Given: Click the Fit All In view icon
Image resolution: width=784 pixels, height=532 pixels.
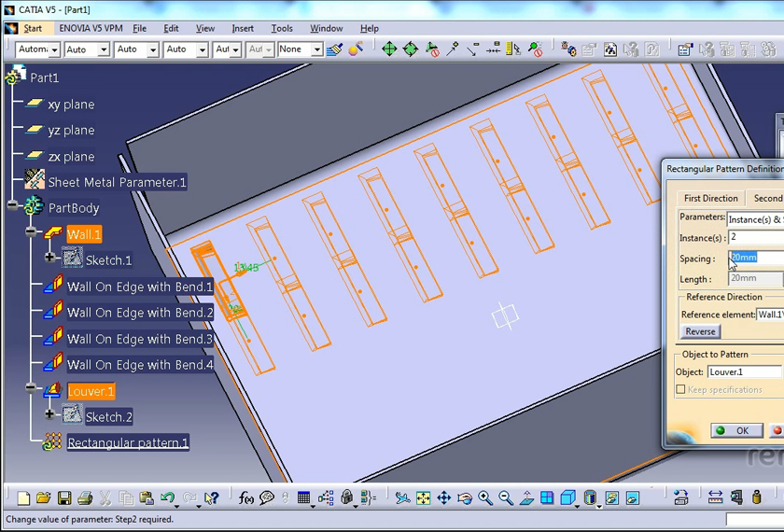Looking at the screenshot, I should coord(424,498).
